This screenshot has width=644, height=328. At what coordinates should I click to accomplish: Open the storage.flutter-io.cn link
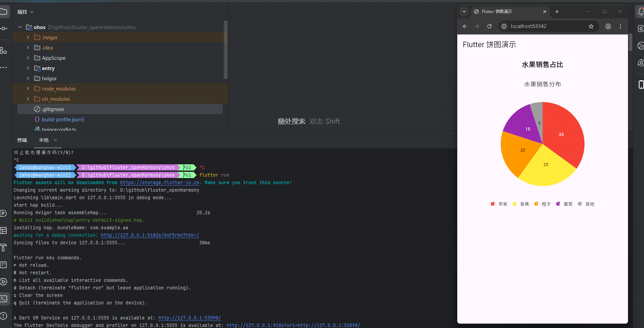click(x=160, y=182)
